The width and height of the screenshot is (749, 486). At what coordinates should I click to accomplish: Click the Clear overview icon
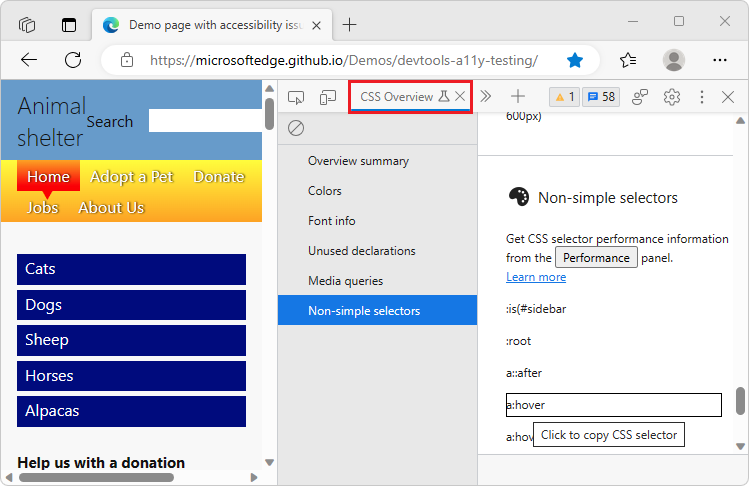(296, 128)
